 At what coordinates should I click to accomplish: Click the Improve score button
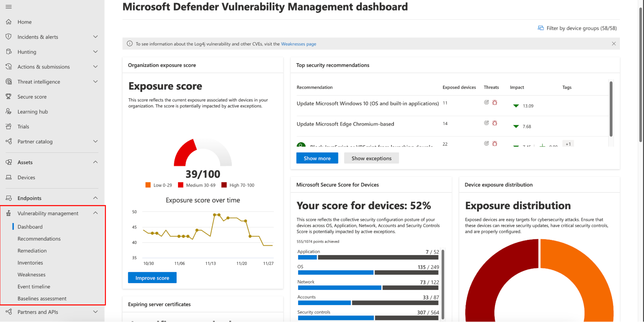click(152, 278)
